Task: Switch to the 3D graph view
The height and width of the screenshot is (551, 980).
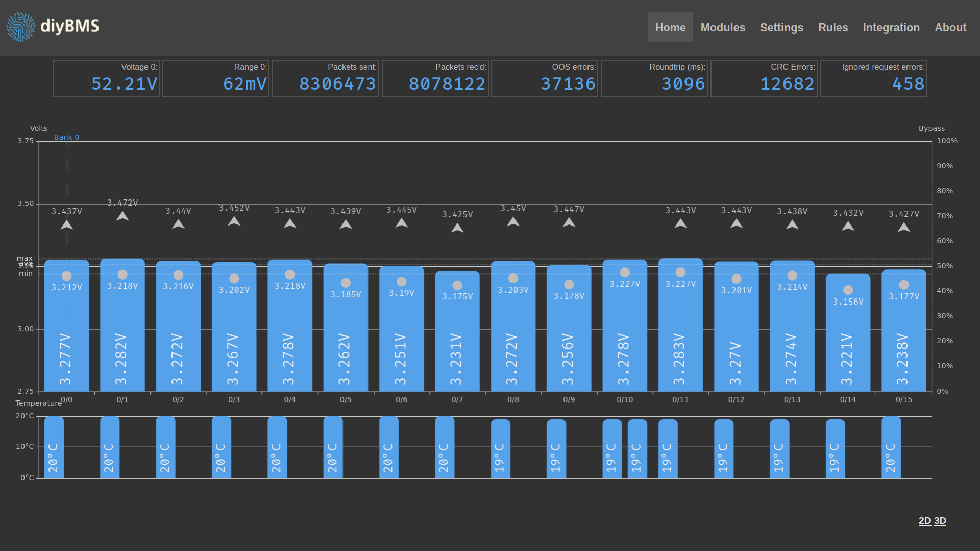Action: point(940,521)
